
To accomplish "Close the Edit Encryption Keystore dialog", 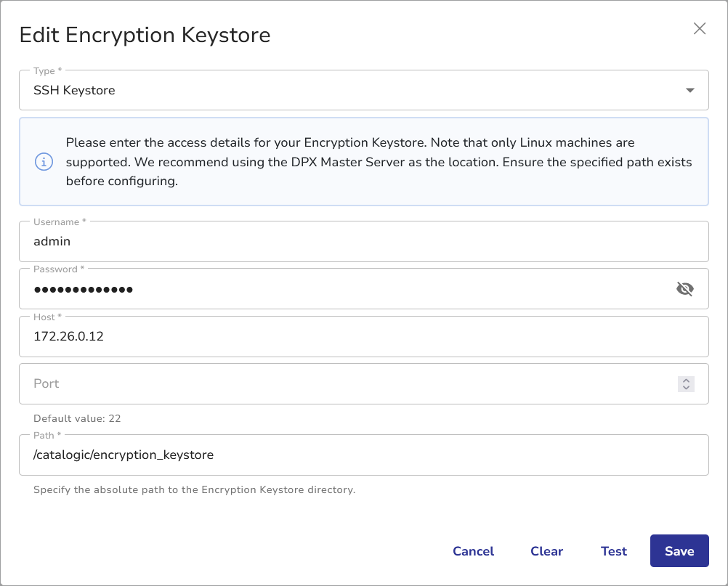I will click(x=699, y=29).
